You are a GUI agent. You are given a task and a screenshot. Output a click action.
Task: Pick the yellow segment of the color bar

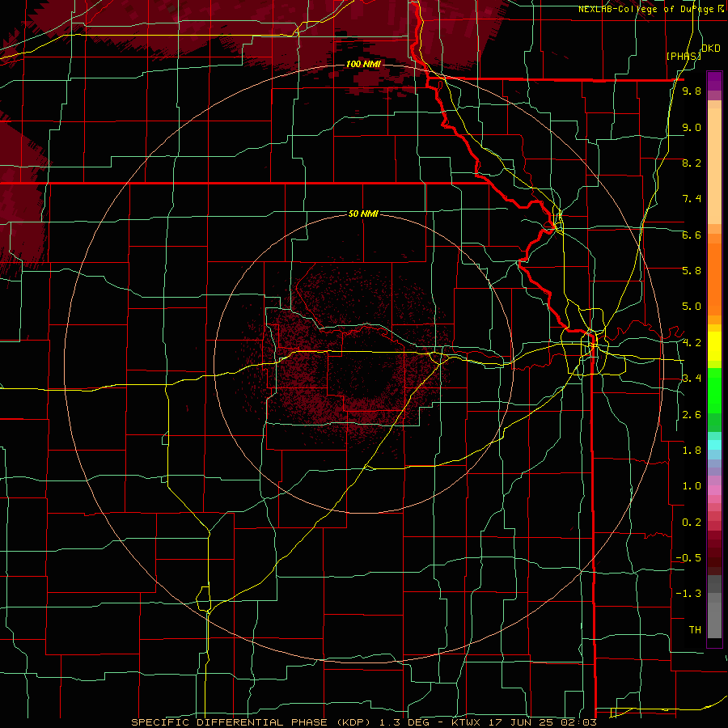point(714,346)
